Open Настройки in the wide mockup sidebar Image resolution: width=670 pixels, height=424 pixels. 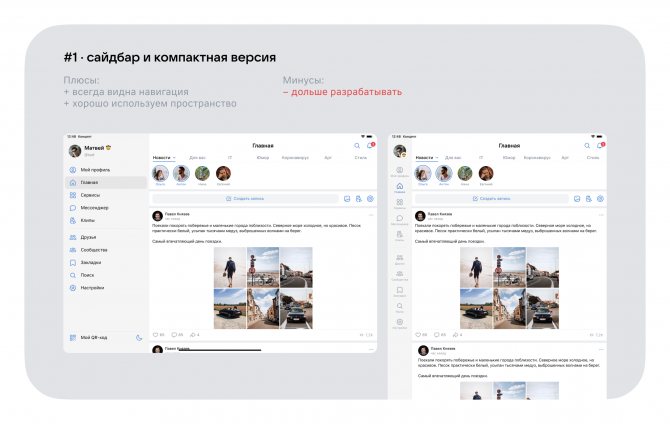click(106, 288)
